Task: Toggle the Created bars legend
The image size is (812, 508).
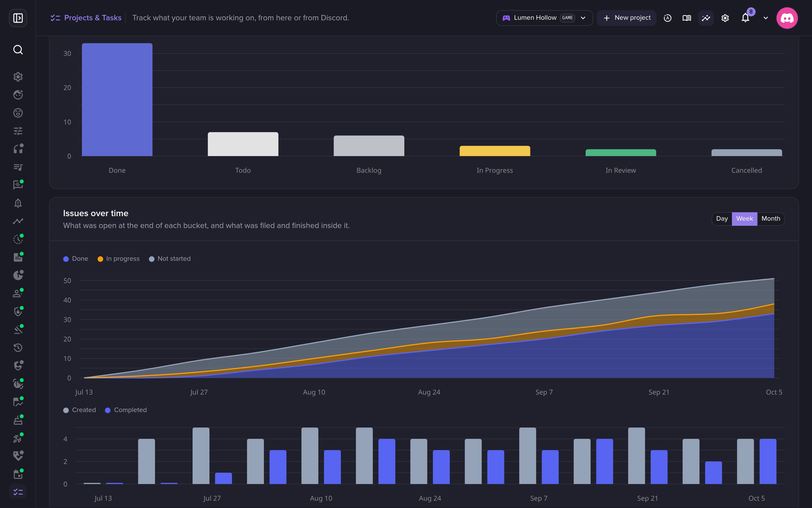Action: [80, 410]
